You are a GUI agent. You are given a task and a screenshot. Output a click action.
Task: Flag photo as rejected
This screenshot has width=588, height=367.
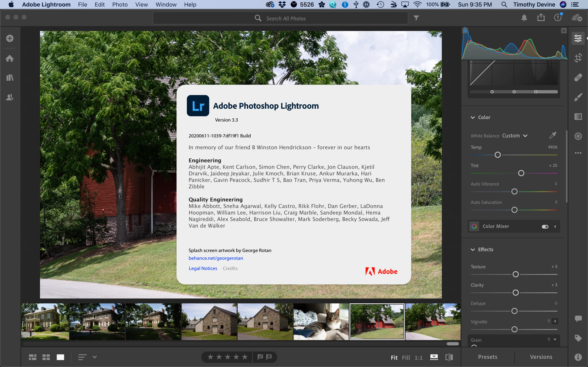[x=269, y=357]
